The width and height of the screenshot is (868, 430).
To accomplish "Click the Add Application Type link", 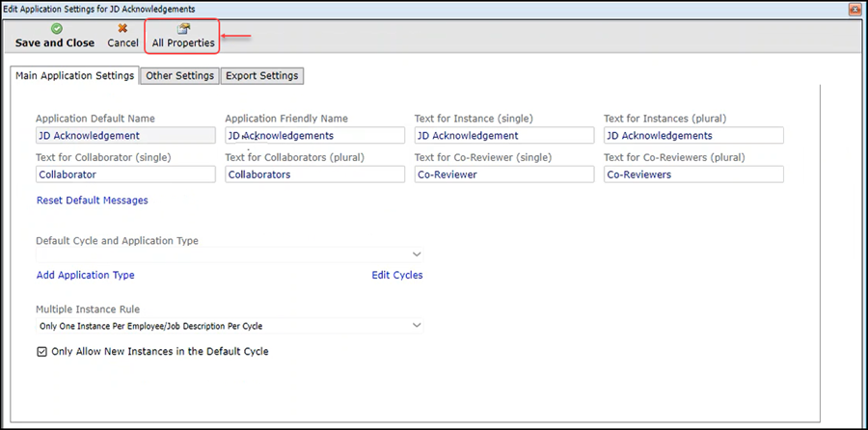I will (x=85, y=275).
